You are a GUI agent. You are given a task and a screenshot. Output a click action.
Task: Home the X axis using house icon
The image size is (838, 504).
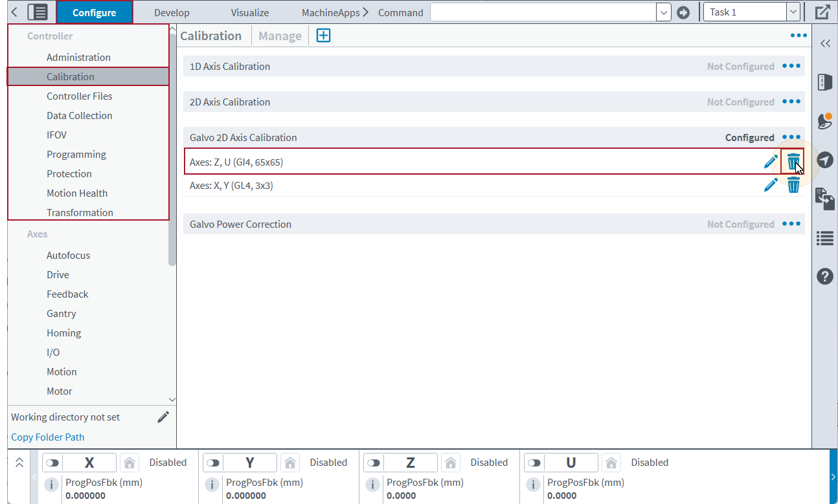pyautogui.click(x=130, y=463)
